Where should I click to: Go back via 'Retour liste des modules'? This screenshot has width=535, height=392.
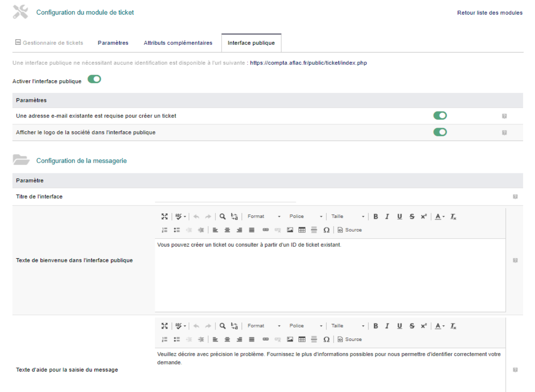490,13
